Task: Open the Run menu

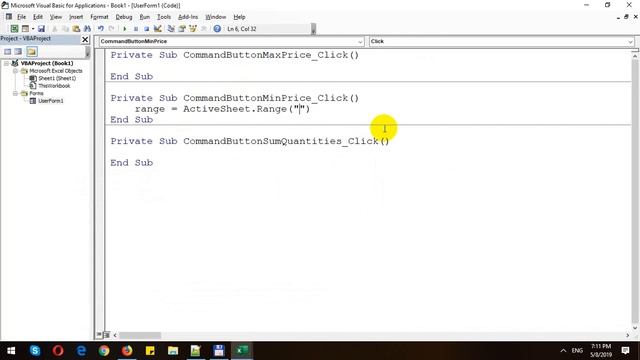Action: click(x=144, y=17)
